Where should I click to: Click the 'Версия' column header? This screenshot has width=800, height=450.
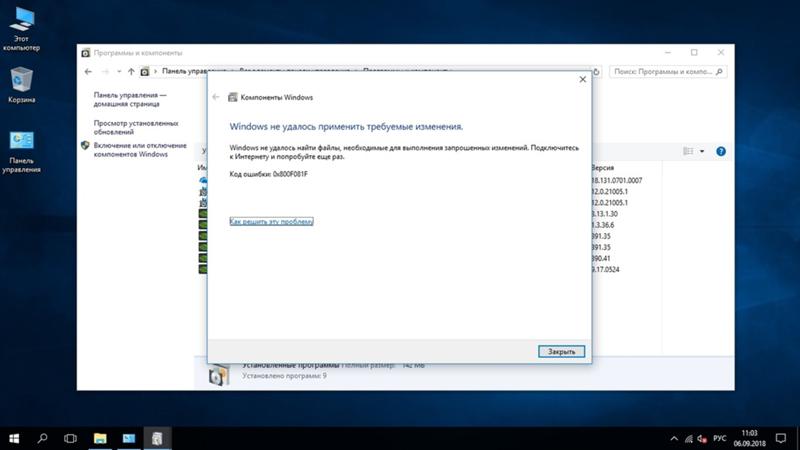tap(603, 168)
